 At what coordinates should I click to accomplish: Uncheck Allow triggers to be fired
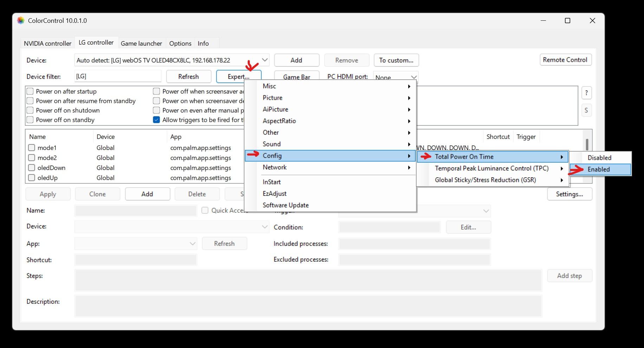coord(157,120)
